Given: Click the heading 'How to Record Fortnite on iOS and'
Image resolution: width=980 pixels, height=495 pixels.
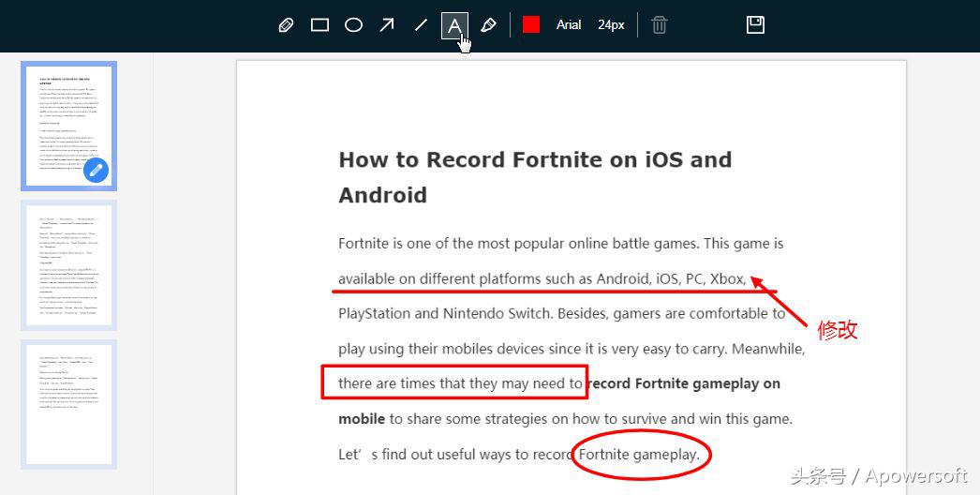Looking at the screenshot, I should point(535,159).
